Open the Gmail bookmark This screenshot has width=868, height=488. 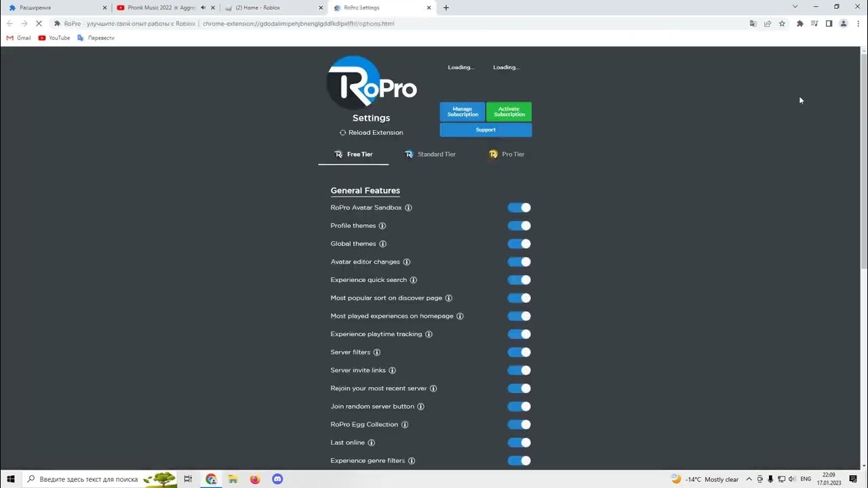tap(19, 38)
